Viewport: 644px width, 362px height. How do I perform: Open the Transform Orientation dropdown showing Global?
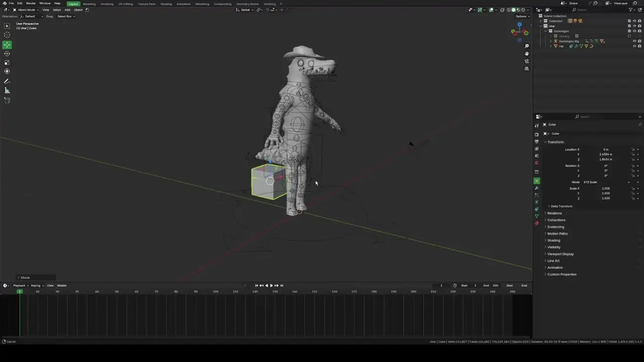(x=246, y=10)
